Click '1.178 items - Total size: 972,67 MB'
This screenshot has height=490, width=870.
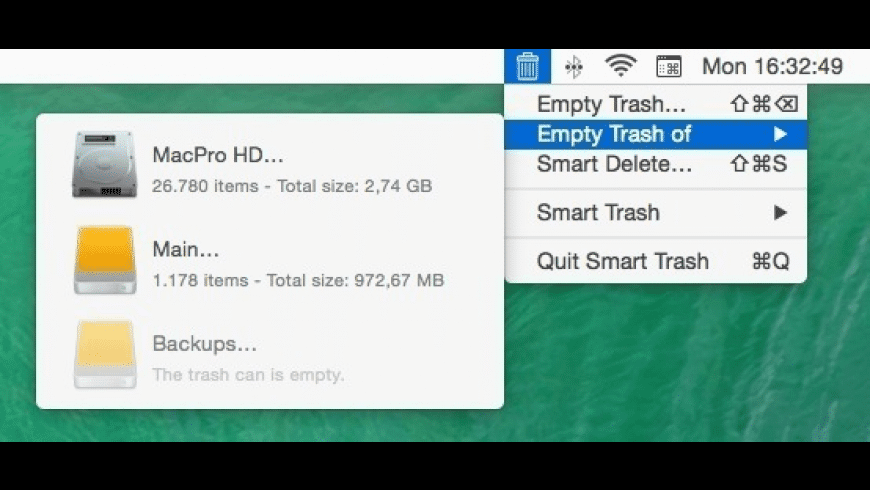298,280
